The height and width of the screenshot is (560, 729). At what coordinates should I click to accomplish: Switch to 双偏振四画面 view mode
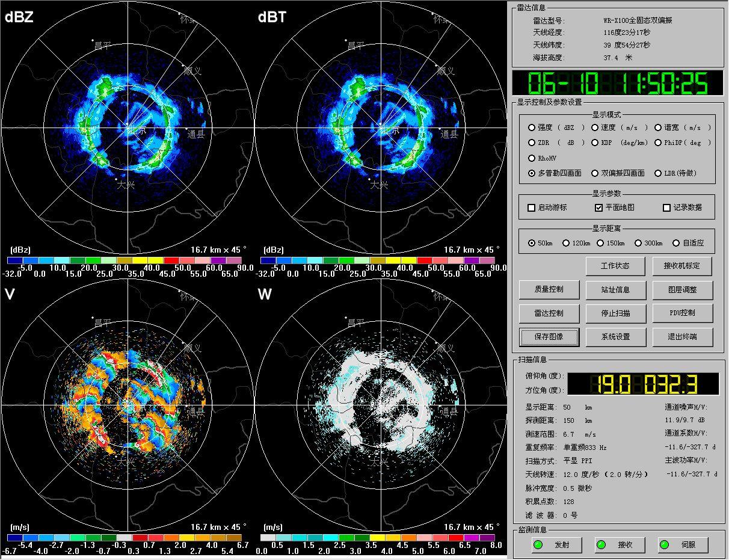(595, 173)
